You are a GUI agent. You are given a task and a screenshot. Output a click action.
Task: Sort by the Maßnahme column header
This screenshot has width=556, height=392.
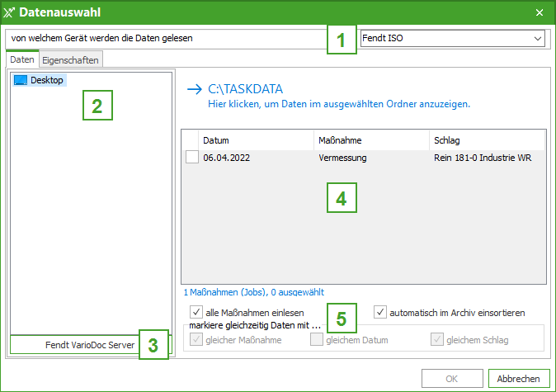click(x=370, y=139)
